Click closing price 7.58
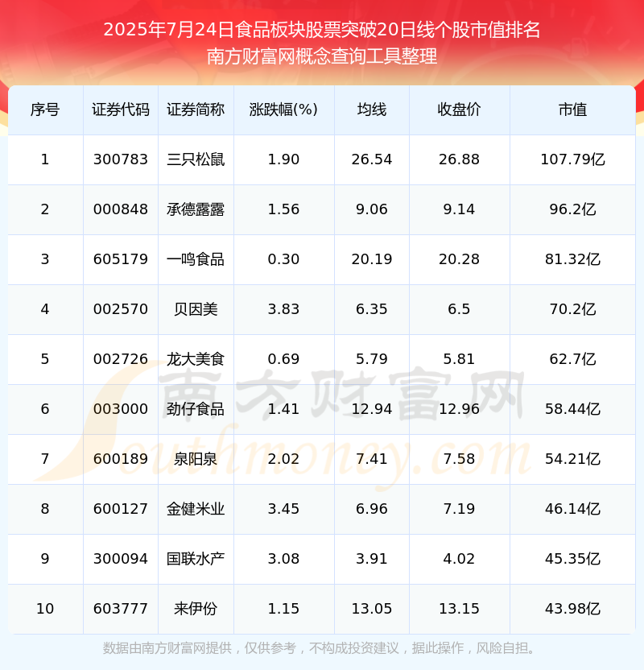Screen dimensions: 644x670 click(459, 459)
